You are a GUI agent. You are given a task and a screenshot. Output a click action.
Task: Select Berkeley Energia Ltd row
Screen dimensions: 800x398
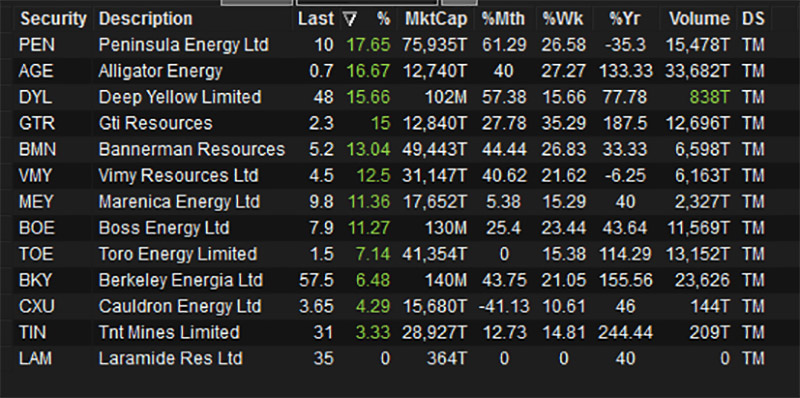[392, 280]
